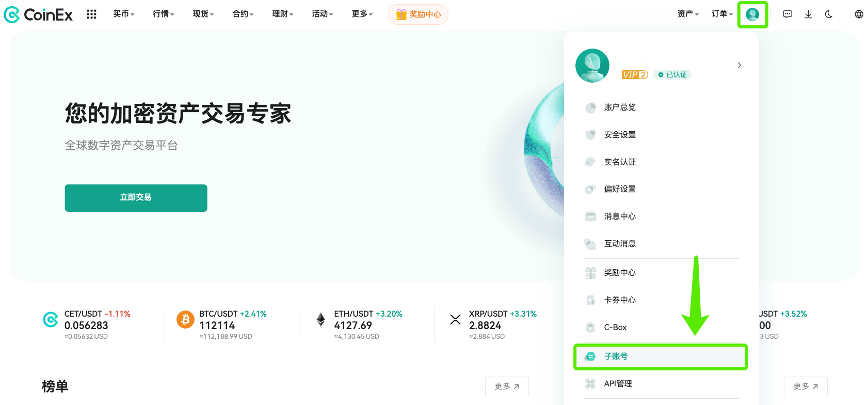
Task: Toggle dark mode moon icon
Action: click(829, 14)
